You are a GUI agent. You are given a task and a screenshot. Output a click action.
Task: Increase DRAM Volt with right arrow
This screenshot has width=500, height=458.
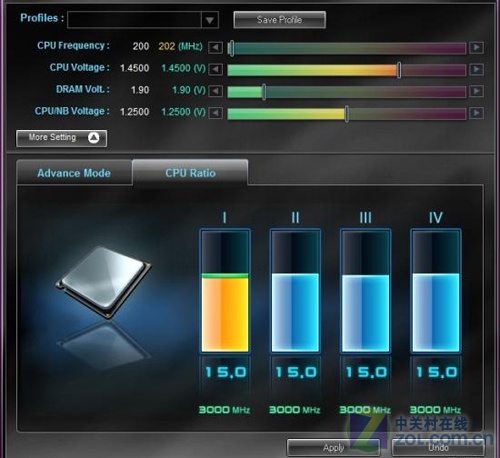476,91
